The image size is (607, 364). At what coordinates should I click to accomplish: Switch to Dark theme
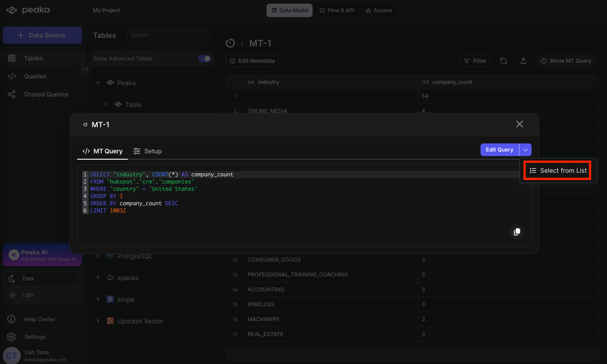pyautogui.click(x=28, y=279)
